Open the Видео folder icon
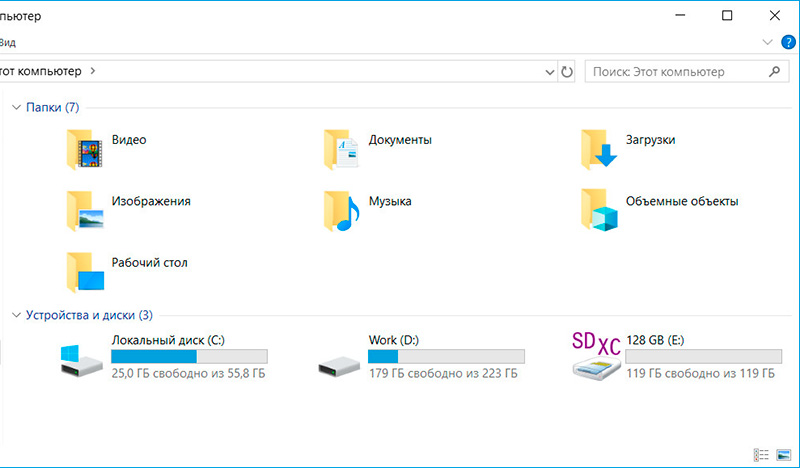Viewport: 800px width, 468px height. tap(85, 149)
